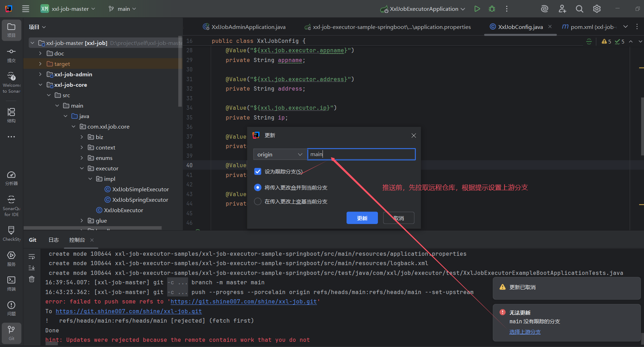
Task: Select merge incoming changes into current branch
Action: pyautogui.click(x=258, y=187)
